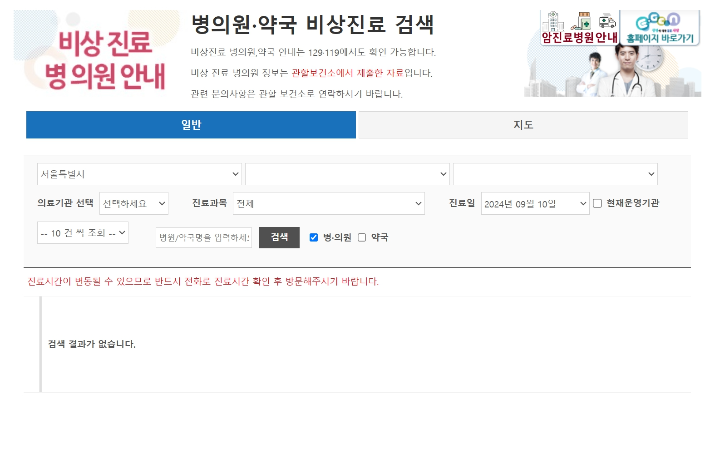Click the doctors photo with clock
720x463 pixels.
613,71
